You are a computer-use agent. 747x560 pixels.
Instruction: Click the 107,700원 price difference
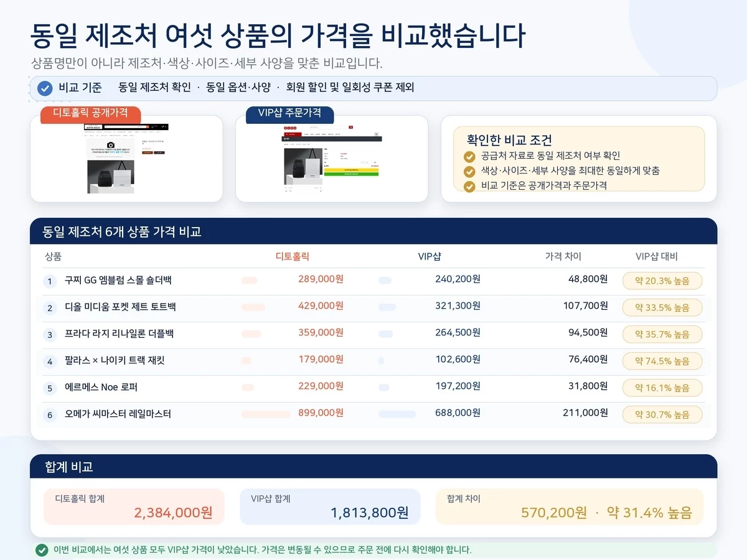(x=585, y=306)
